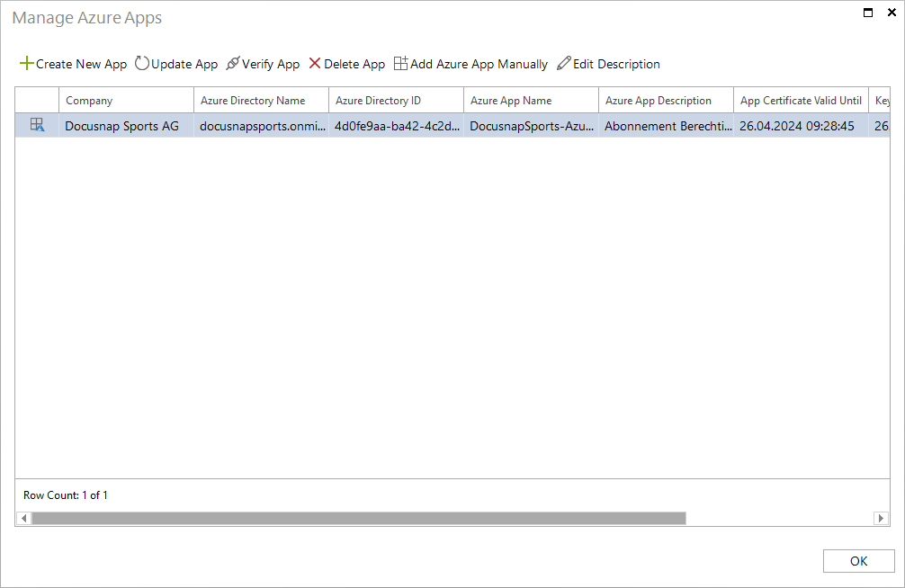Click the Edit Description pencil icon
The image size is (905, 588).
pos(564,63)
